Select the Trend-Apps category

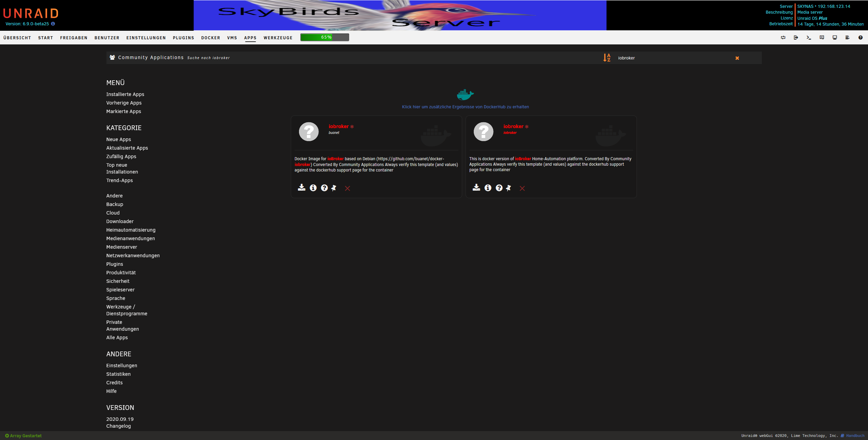119,180
